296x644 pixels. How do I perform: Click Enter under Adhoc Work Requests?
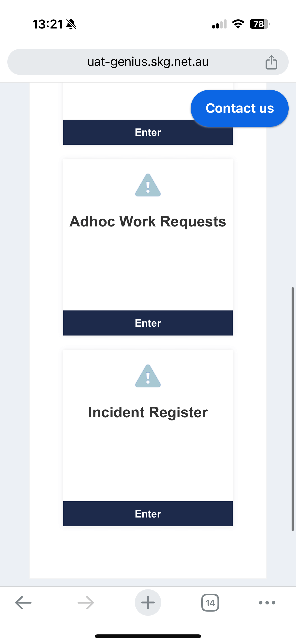(x=148, y=323)
